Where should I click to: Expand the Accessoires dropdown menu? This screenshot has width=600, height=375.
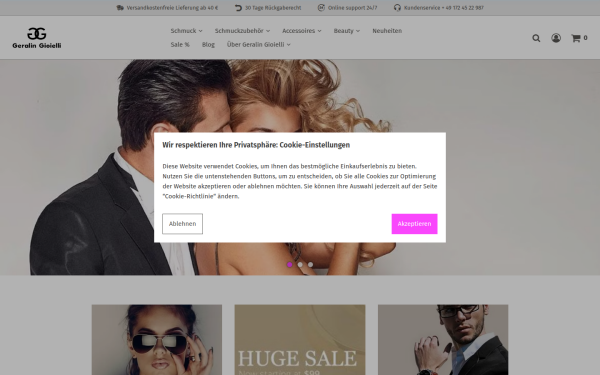click(302, 31)
